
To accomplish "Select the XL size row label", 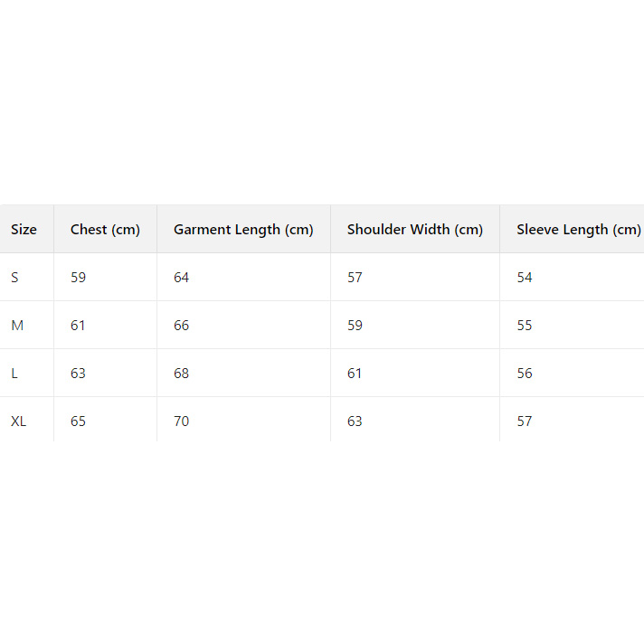I will (x=19, y=421).
